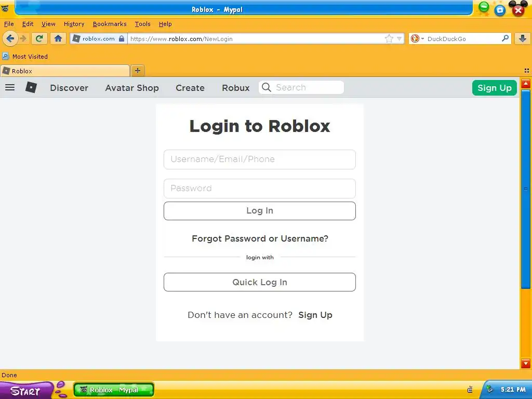Click the roblox.com site identity label
The image size is (532, 399).
98,38
